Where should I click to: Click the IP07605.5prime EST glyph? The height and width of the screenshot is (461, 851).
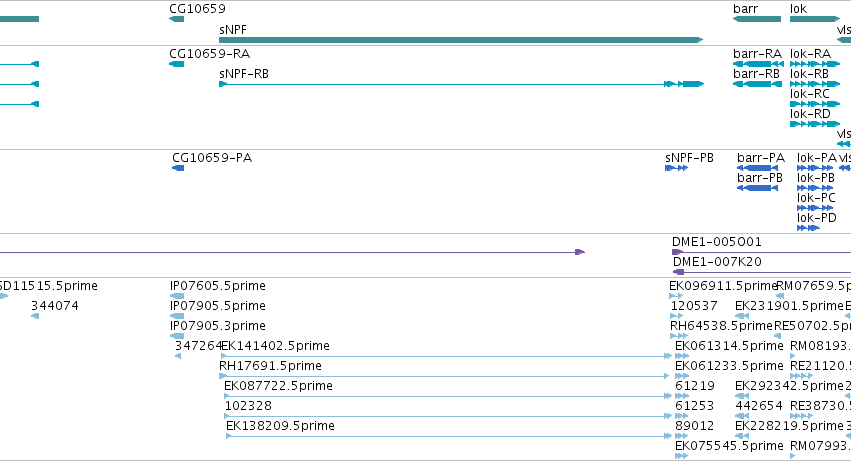click(x=177, y=296)
